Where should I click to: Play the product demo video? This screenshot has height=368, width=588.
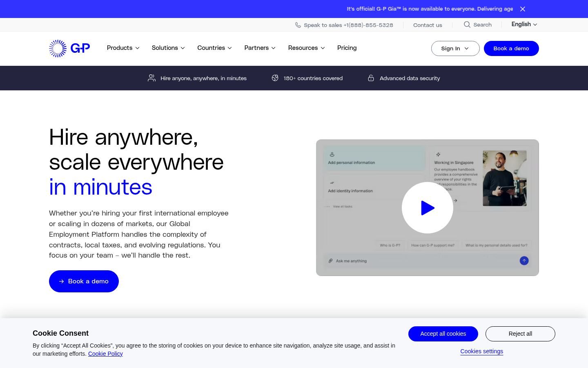[428, 208]
